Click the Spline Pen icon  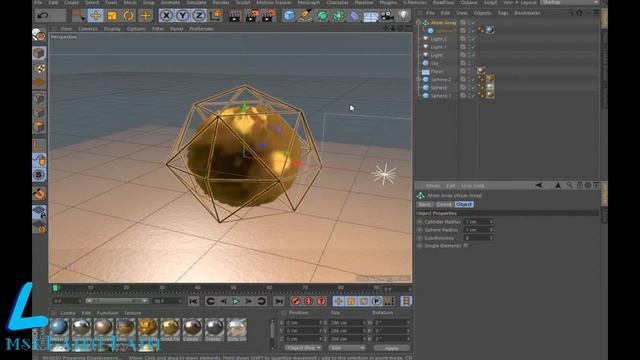[305, 16]
